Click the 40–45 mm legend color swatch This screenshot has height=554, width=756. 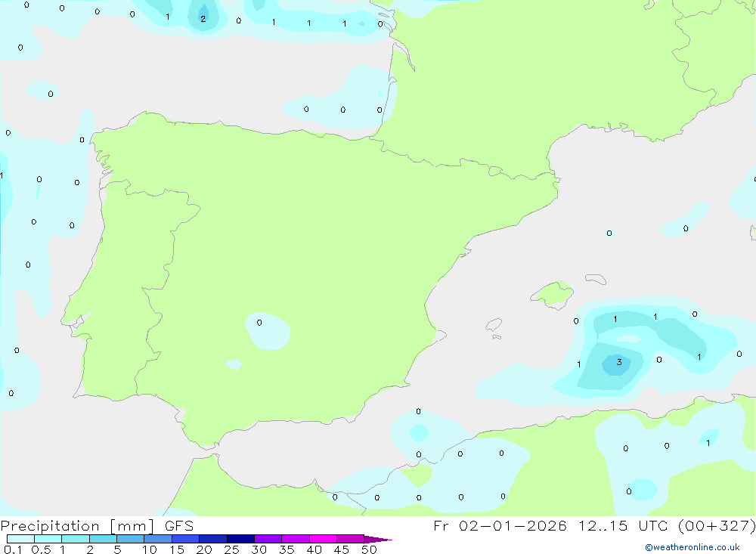pyautogui.click(x=323, y=539)
